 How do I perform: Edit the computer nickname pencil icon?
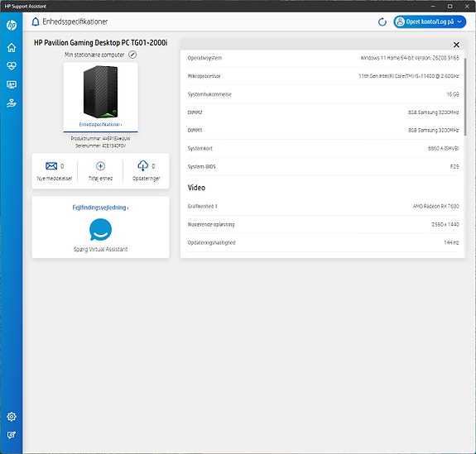click(x=132, y=55)
